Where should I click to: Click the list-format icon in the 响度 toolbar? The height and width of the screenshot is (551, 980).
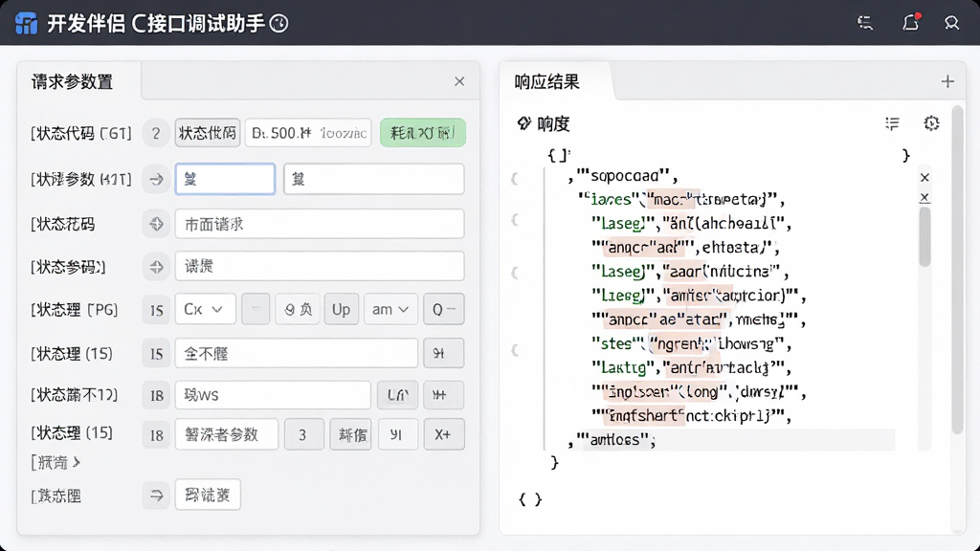point(893,123)
